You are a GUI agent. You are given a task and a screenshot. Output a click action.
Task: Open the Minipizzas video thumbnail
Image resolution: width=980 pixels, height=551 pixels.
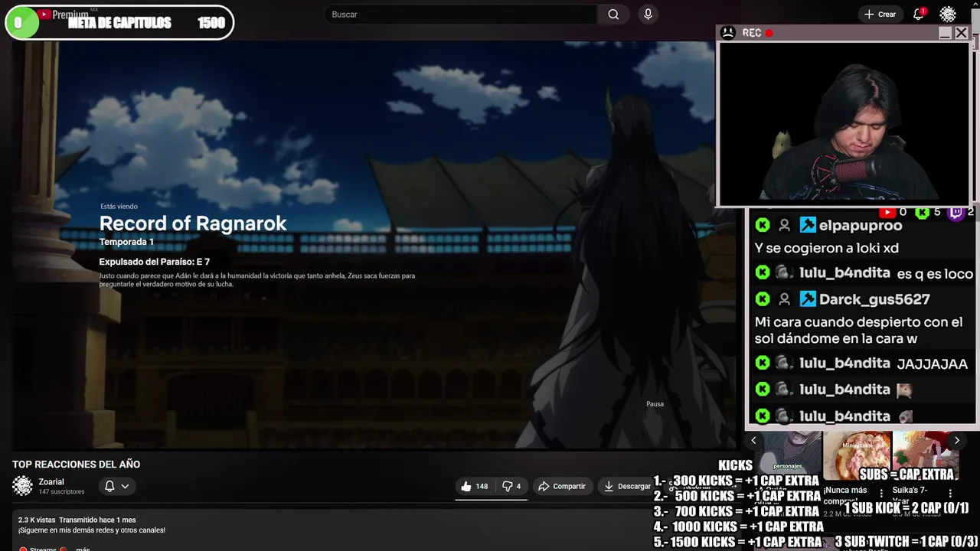point(857,456)
